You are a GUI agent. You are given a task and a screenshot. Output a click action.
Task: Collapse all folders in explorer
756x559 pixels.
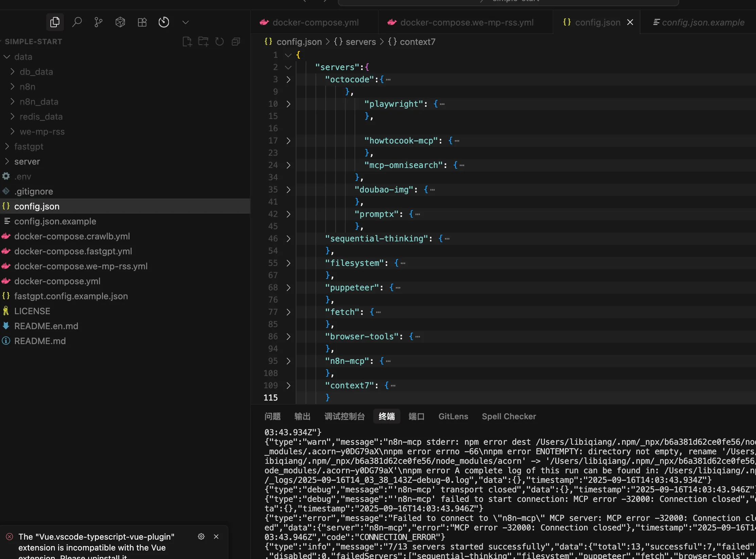(x=236, y=42)
